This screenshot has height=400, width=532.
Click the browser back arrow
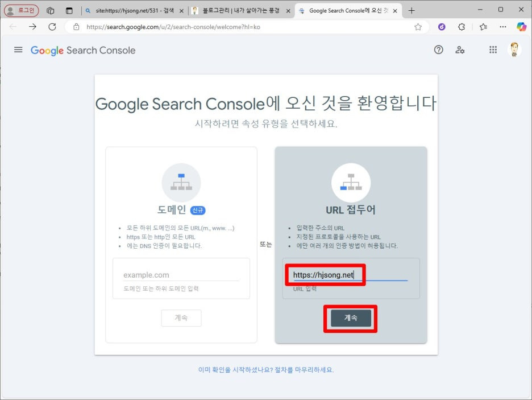13,27
